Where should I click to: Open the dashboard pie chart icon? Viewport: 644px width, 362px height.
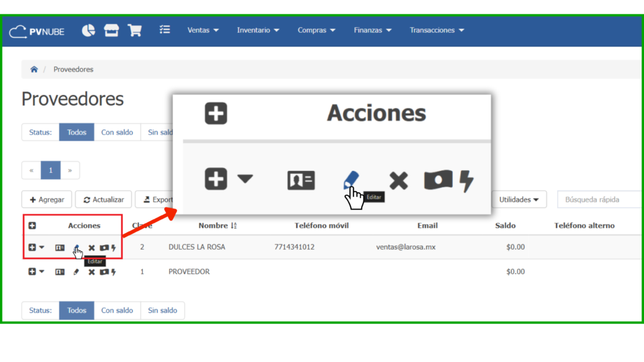(89, 30)
